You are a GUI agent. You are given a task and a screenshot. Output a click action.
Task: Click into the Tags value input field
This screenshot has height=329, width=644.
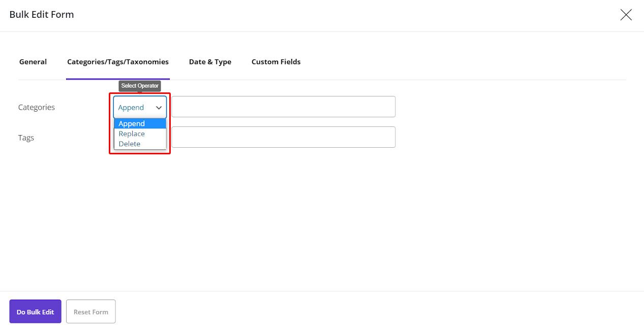283,137
